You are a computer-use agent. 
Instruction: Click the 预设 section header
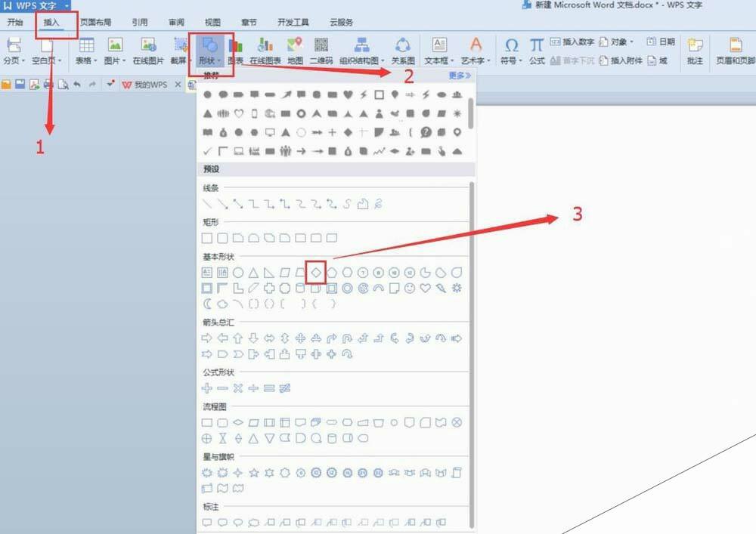tap(336, 169)
